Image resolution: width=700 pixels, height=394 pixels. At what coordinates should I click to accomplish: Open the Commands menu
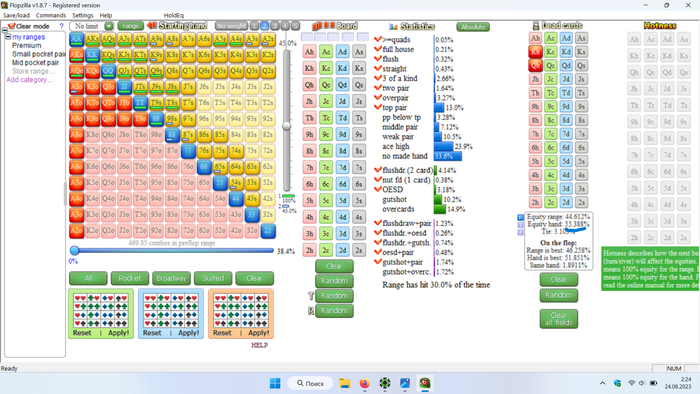[50, 15]
